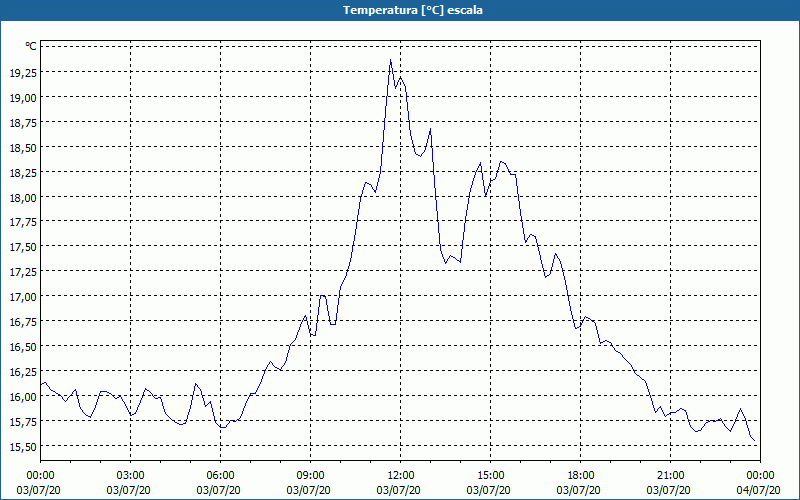Click the 16,75 y-axis label
This screenshot has width=800, height=500.
(23, 321)
